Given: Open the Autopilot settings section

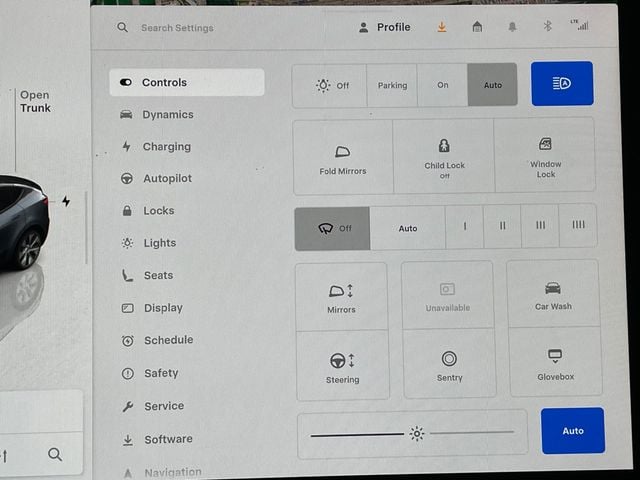Looking at the screenshot, I should click(166, 178).
